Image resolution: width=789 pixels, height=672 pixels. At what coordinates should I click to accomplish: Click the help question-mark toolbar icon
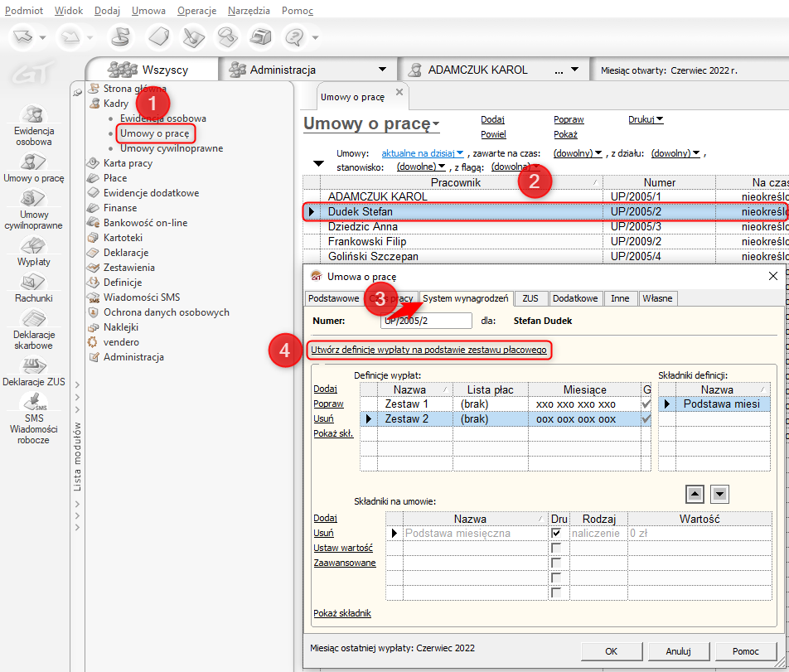click(x=294, y=37)
